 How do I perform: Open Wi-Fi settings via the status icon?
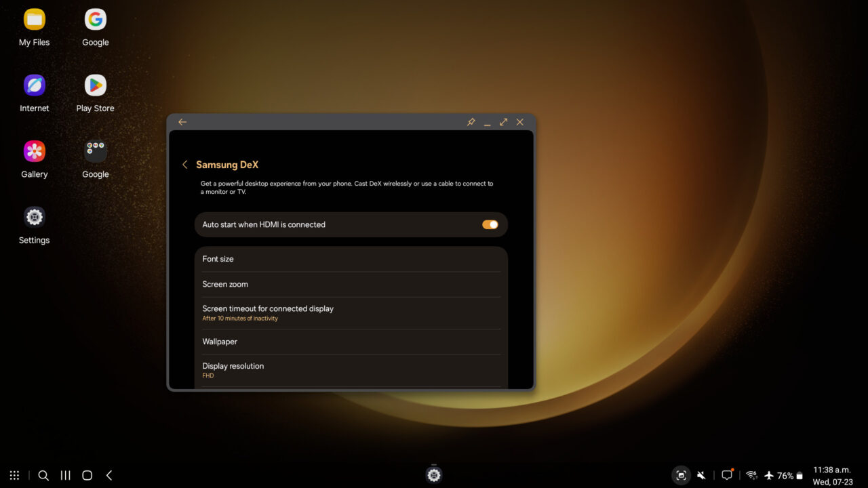pyautogui.click(x=751, y=475)
